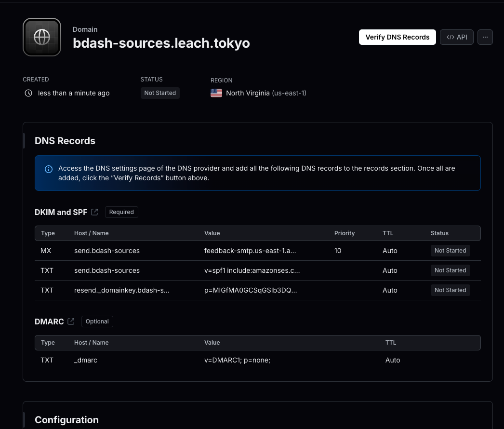Open the API panel
Viewport: 504px width, 429px height.
(456, 37)
